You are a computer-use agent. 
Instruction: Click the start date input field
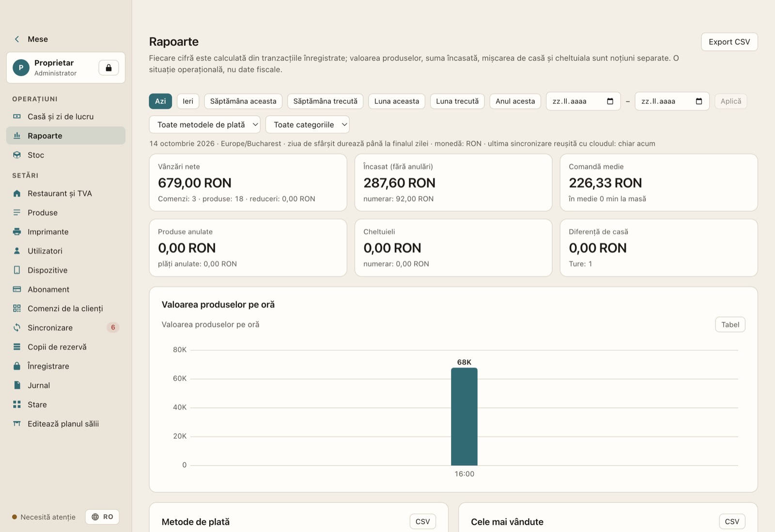583,101
